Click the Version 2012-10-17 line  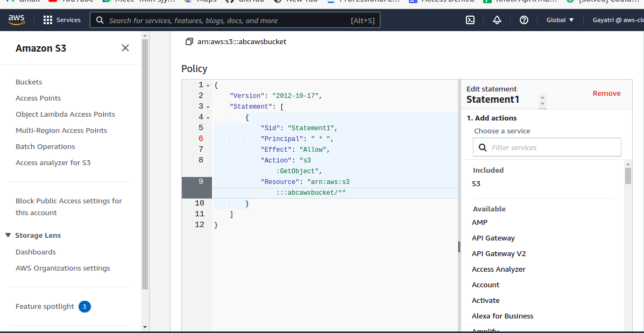click(x=275, y=96)
